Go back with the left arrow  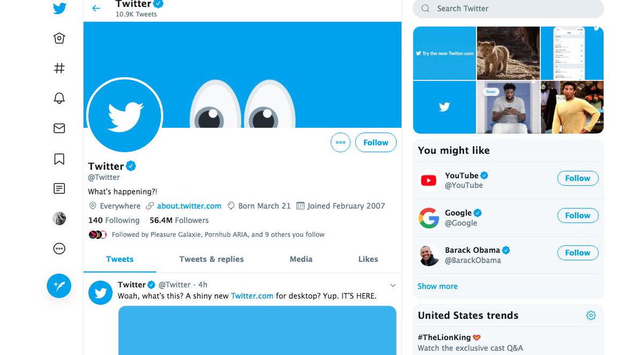[x=96, y=8]
